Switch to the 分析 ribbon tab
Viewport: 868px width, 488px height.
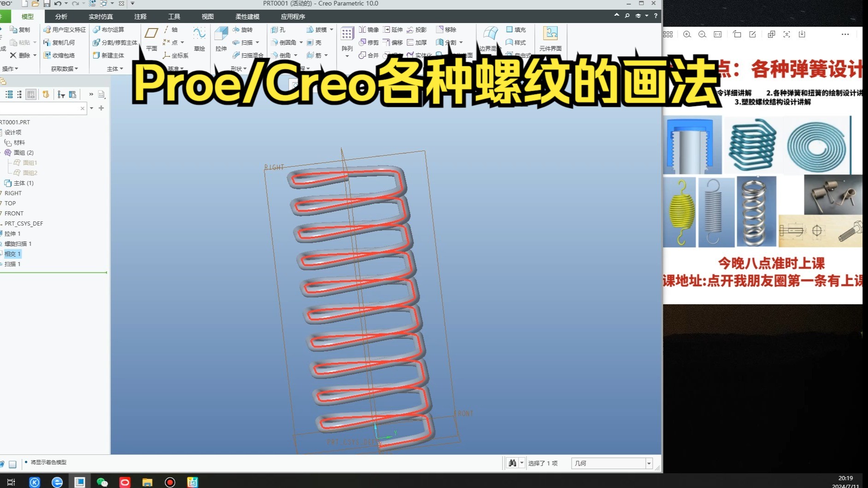click(x=60, y=16)
